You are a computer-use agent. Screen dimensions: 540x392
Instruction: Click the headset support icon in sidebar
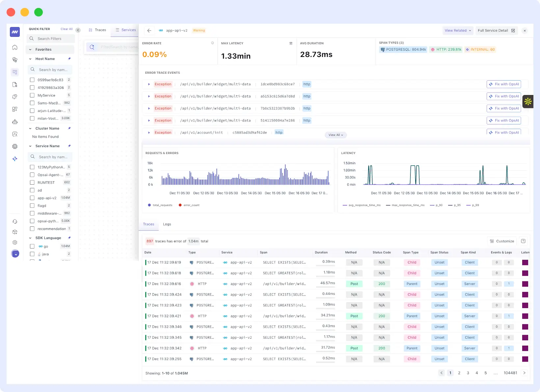[15, 222]
